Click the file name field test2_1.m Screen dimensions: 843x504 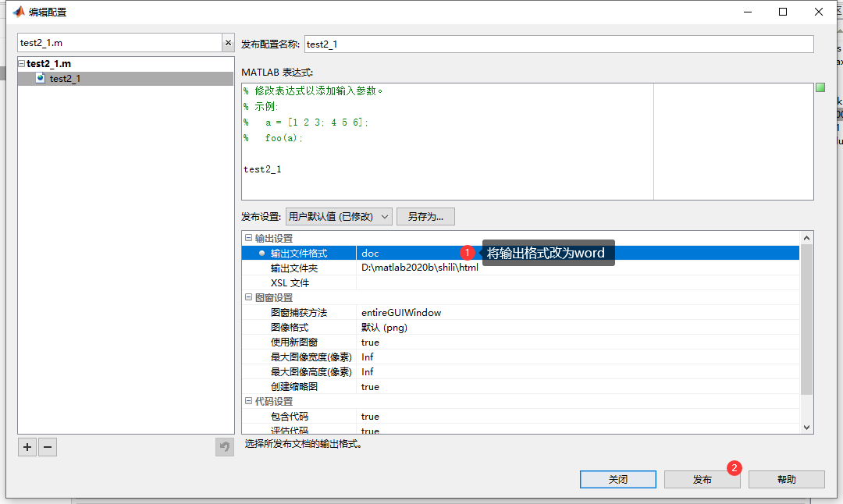[x=120, y=42]
